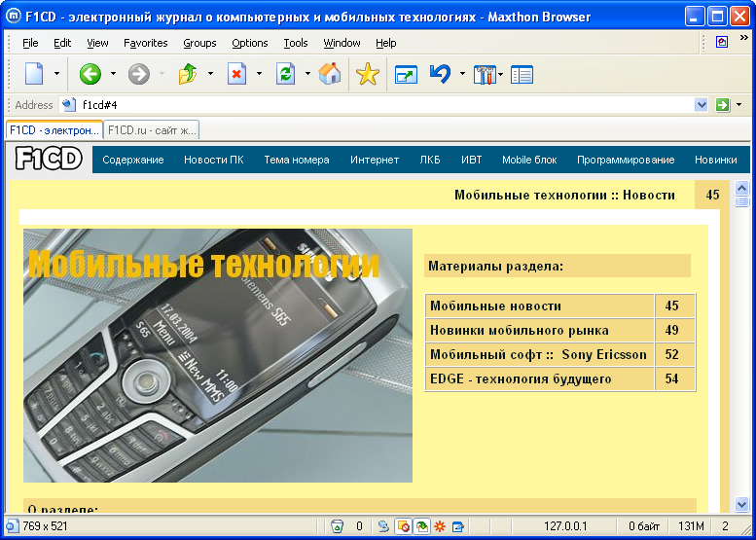
Task: Click the grey Forward arrow button
Action: coord(139,74)
